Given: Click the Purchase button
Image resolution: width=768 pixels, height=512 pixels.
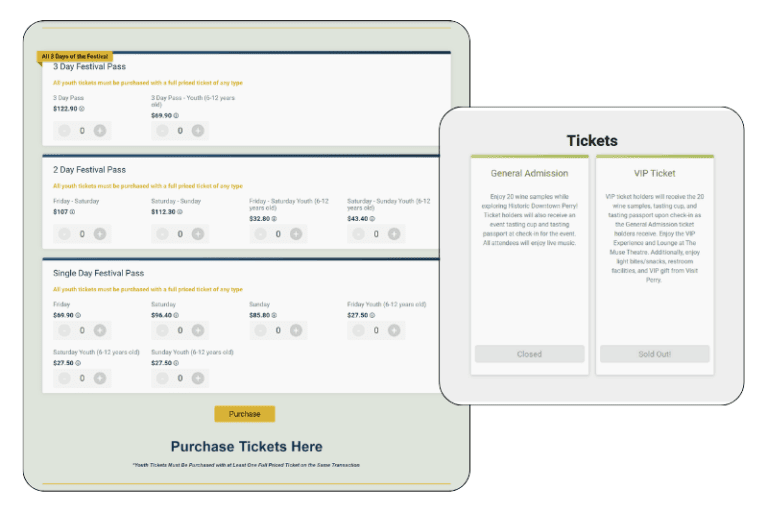Looking at the screenshot, I should [x=244, y=414].
